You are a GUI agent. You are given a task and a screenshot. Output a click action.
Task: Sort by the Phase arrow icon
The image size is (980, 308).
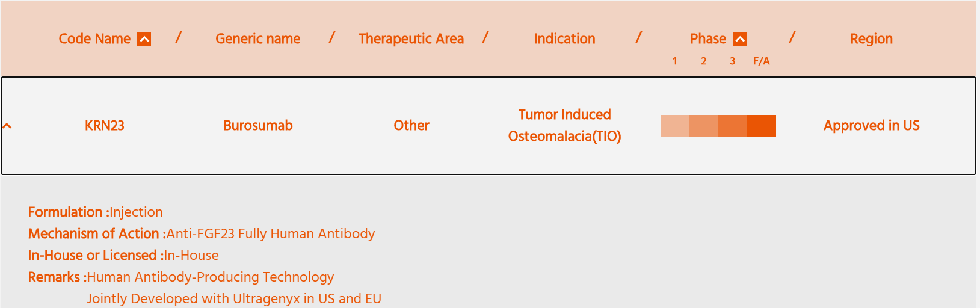pyautogui.click(x=740, y=39)
